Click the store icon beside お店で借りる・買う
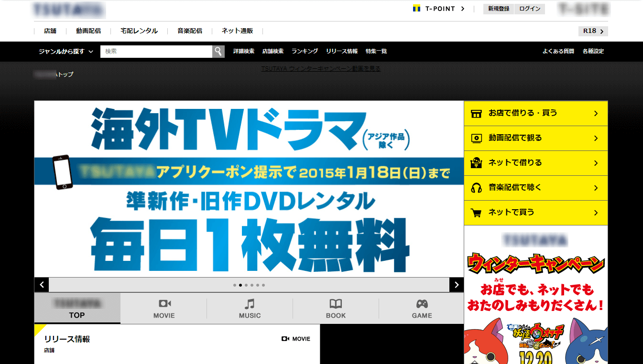Viewport: 643px width, 364px height. coord(476,114)
